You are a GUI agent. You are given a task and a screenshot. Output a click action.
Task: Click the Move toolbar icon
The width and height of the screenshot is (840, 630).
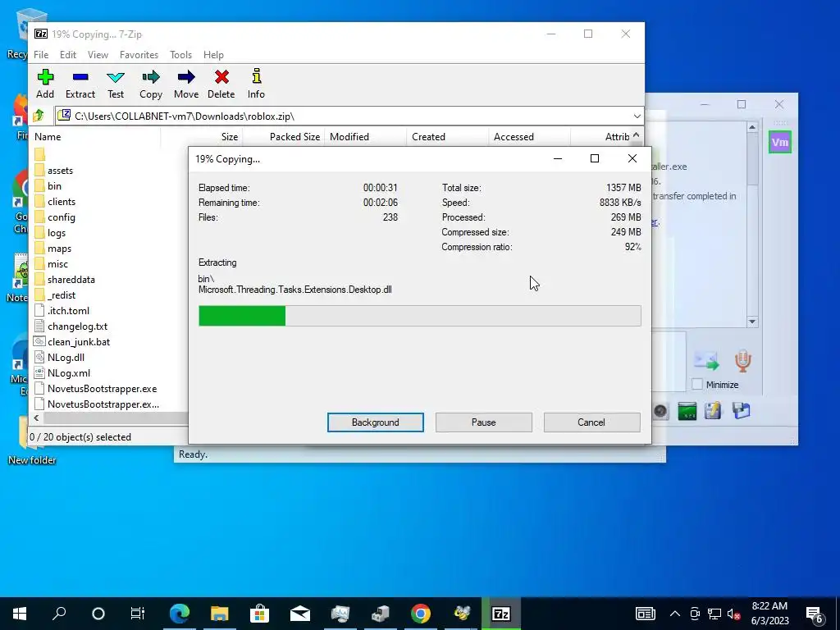click(x=186, y=84)
